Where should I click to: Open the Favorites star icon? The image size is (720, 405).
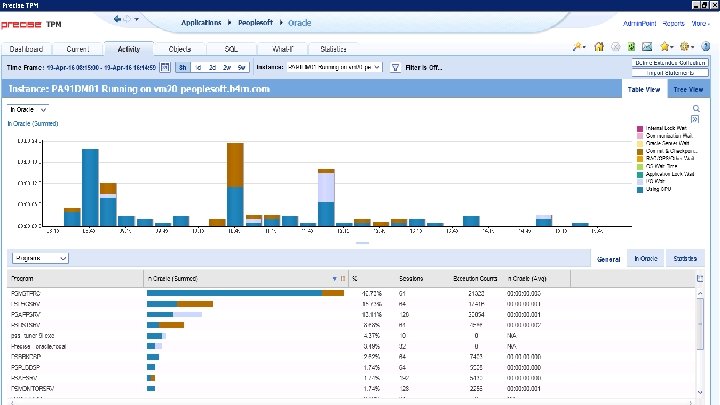tap(664, 46)
